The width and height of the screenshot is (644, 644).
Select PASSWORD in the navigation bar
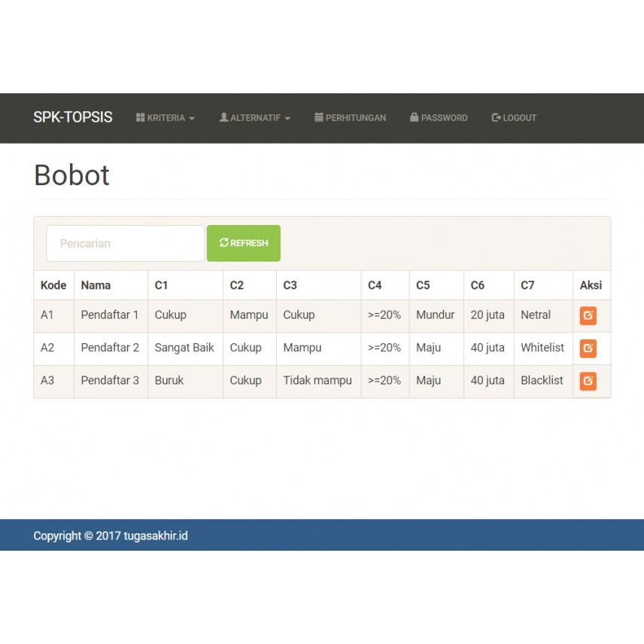tap(439, 117)
